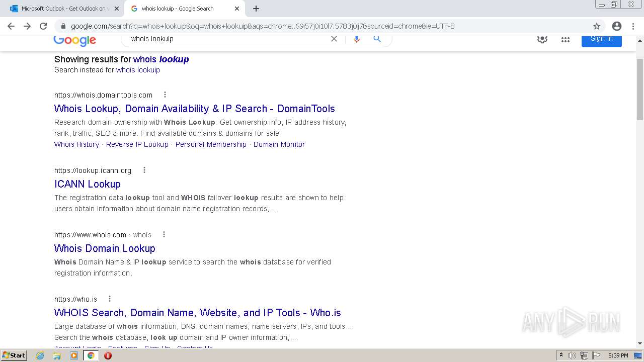
Task: Click the https://whois.domaintools.com URL text
Action: (x=103, y=95)
